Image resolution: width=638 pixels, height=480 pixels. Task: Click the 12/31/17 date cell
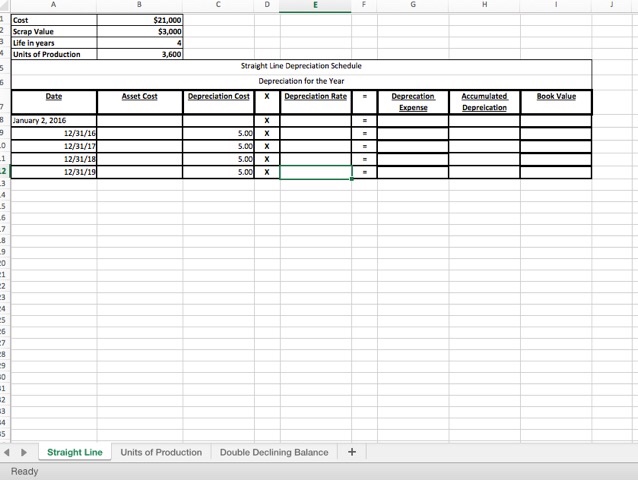[54, 146]
